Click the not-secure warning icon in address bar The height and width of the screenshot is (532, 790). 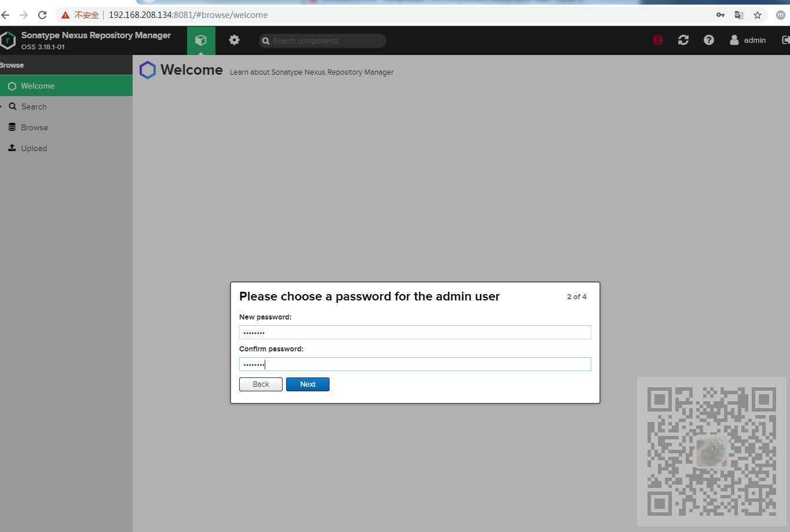click(x=65, y=15)
